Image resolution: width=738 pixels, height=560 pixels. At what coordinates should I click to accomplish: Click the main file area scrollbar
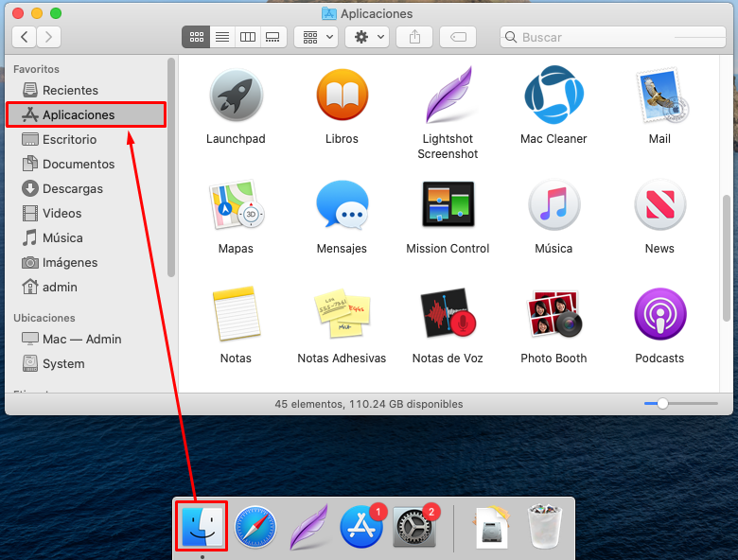(727, 258)
